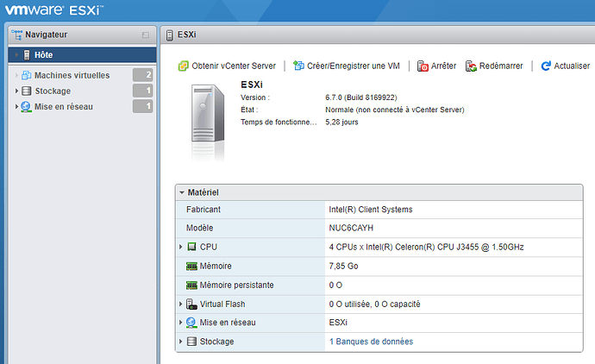
Task: Click the Modèle label
Action: (199, 228)
